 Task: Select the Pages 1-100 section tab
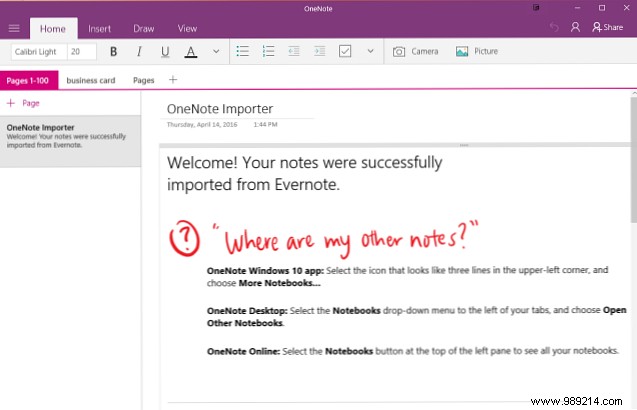29,80
